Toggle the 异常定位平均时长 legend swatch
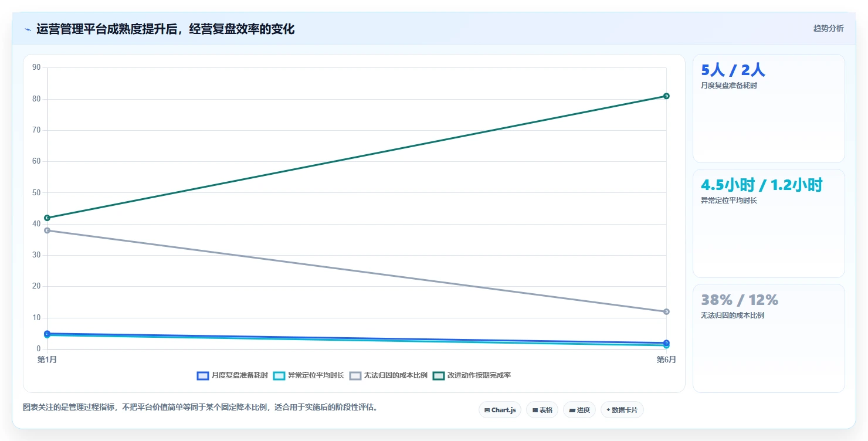The height and width of the screenshot is (441, 868). (x=279, y=376)
